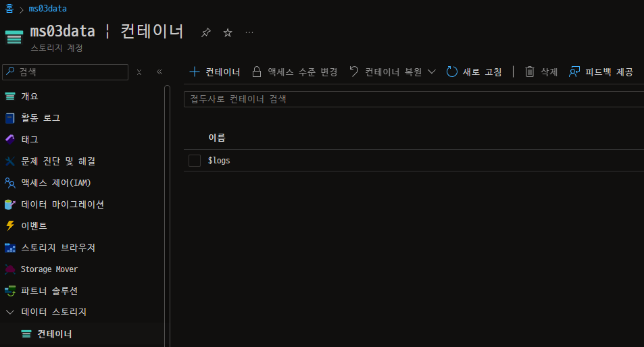Select the $logs container checkbox
The height and width of the screenshot is (347, 644).
click(195, 161)
